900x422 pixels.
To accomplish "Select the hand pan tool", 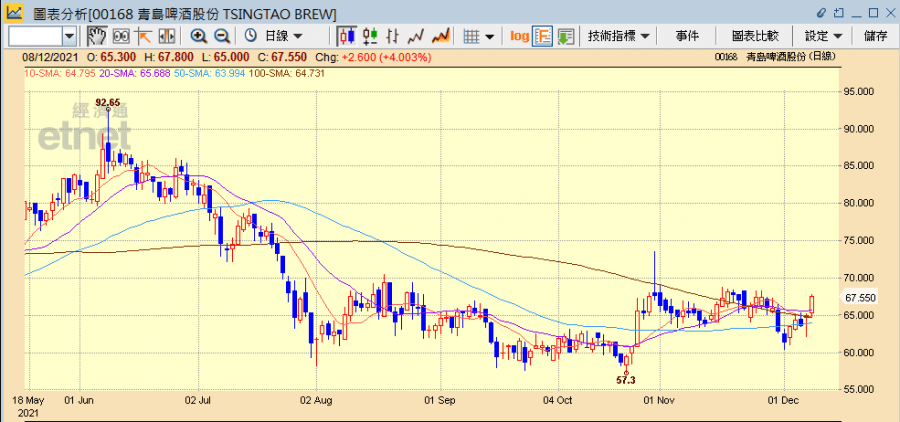I will point(97,36).
